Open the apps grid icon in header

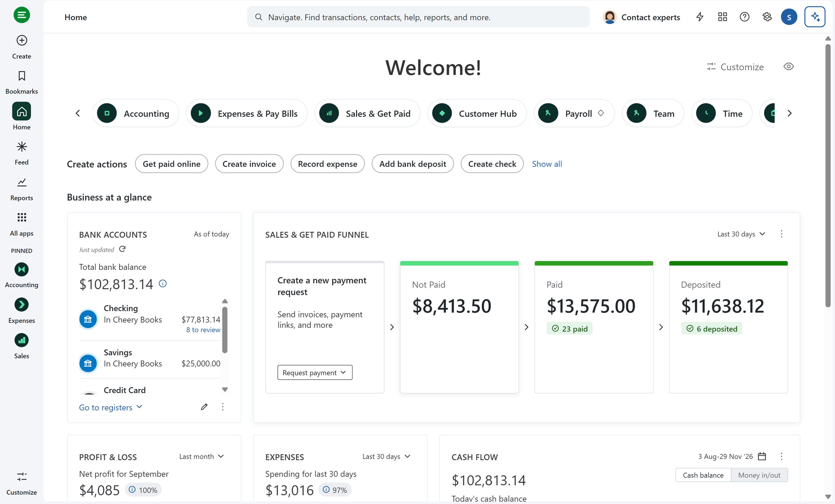(722, 17)
